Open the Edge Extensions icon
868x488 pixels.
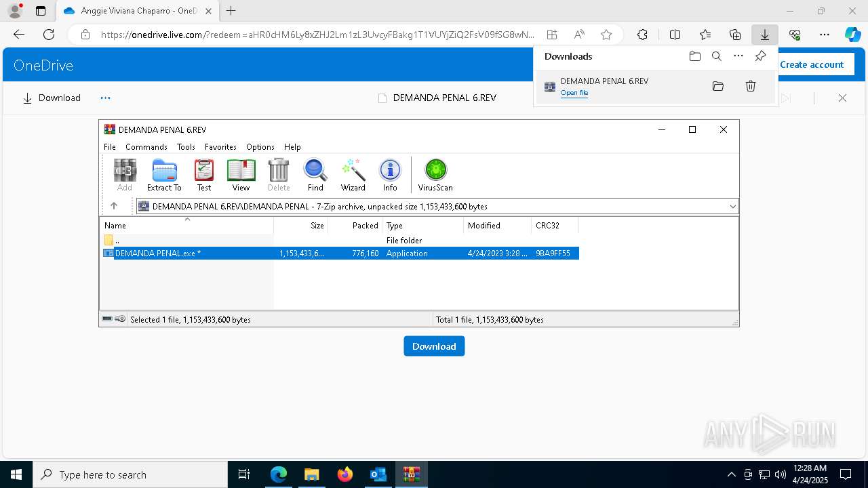[642, 35]
